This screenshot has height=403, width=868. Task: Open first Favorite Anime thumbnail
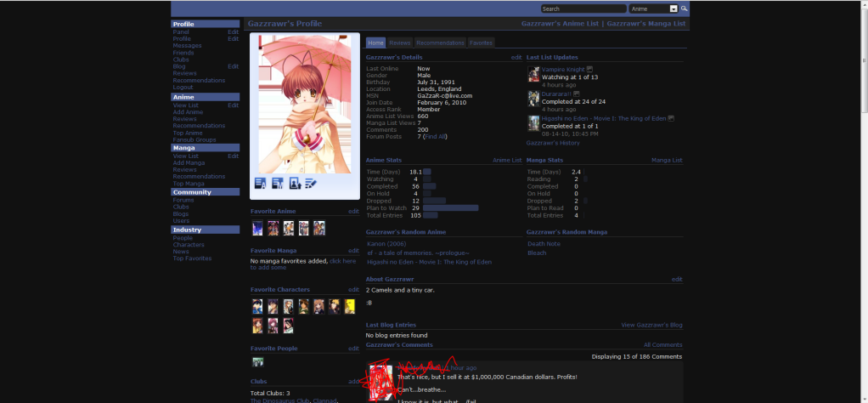click(x=257, y=228)
